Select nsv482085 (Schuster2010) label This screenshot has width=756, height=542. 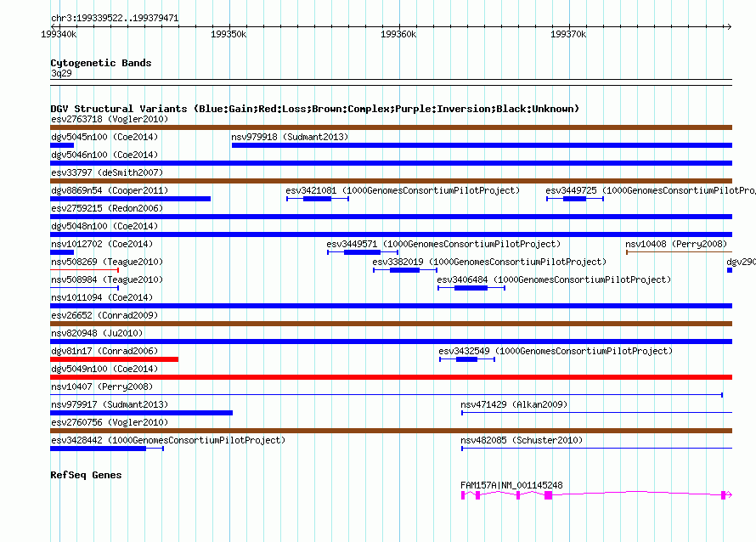[x=522, y=440]
